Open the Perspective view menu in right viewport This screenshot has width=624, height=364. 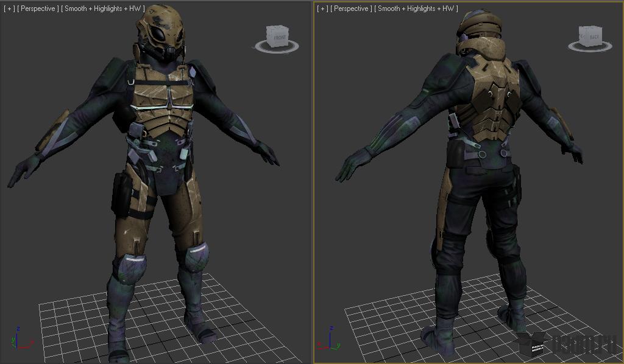[351, 9]
